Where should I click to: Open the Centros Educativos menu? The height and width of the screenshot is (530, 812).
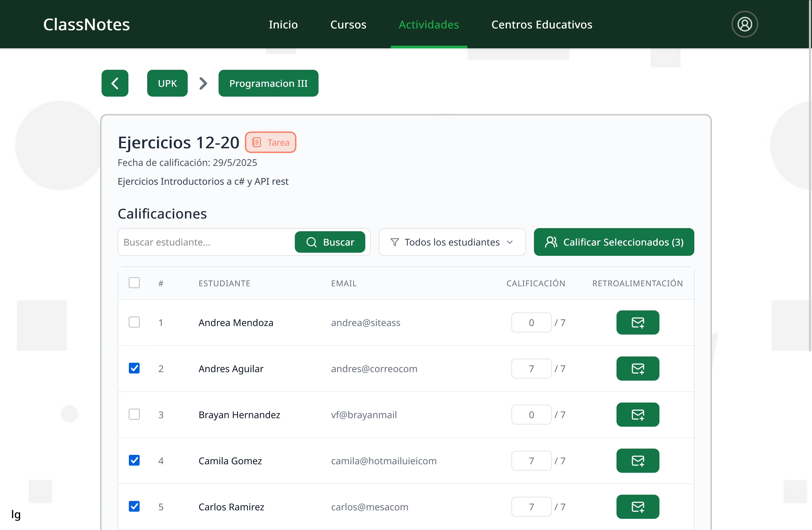[x=542, y=24]
